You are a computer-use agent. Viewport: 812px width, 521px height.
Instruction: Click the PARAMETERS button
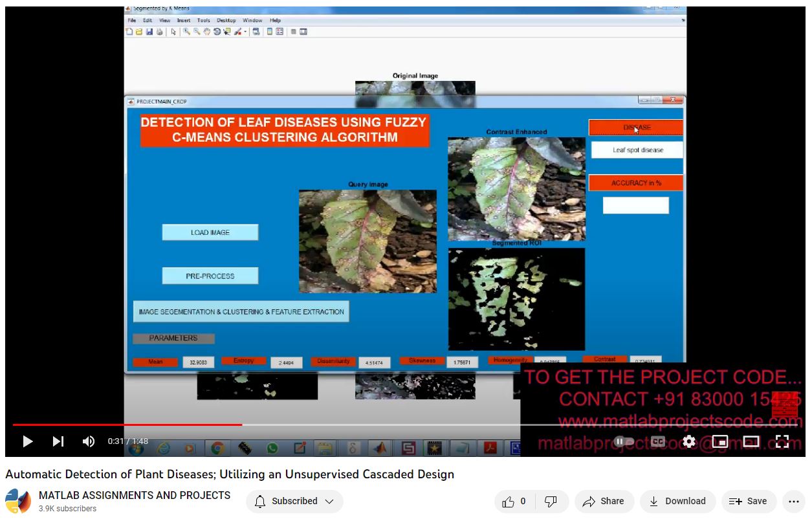pos(173,338)
